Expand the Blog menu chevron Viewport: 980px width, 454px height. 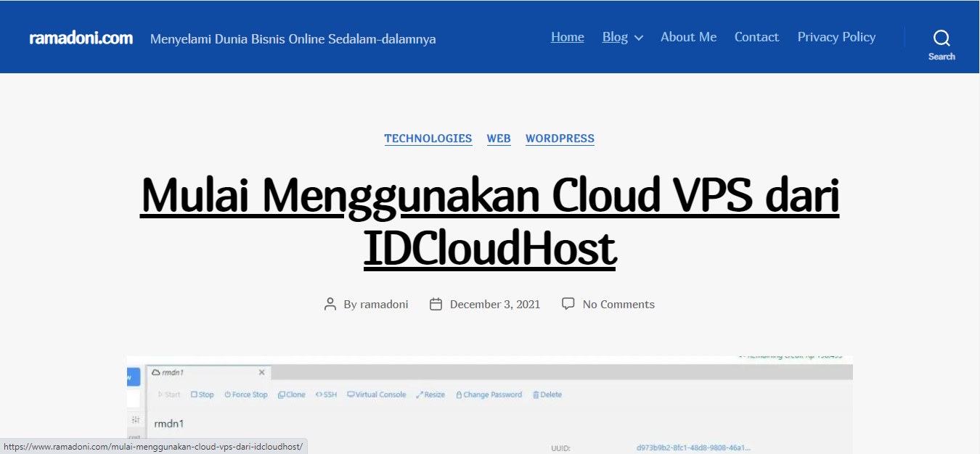tap(639, 38)
